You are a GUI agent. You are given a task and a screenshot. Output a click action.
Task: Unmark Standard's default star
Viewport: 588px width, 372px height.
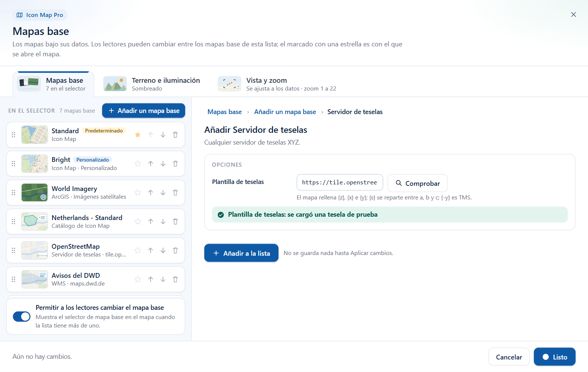tap(138, 135)
